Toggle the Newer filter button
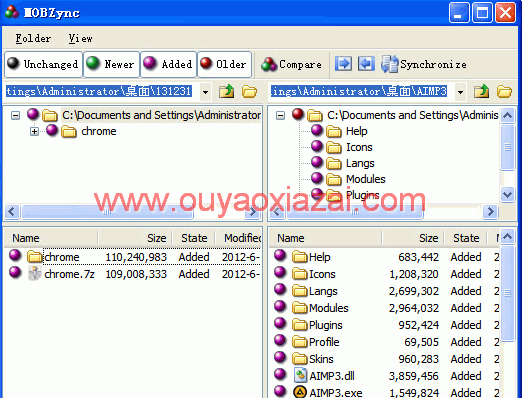 point(111,64)
